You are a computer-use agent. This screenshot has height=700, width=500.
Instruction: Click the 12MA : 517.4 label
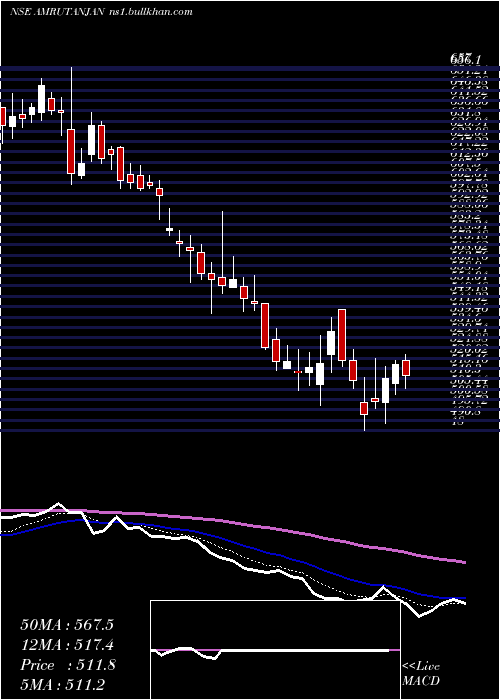click(67, 645)
